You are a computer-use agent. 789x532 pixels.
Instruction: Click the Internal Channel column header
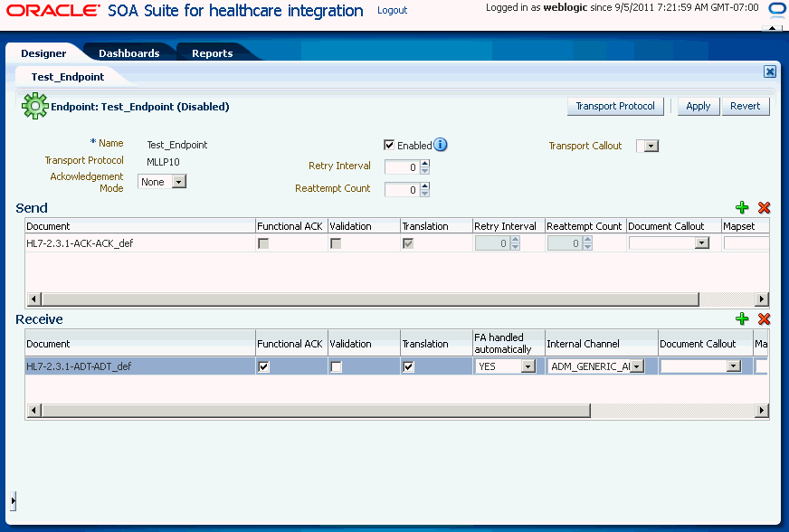coord(602,343)
